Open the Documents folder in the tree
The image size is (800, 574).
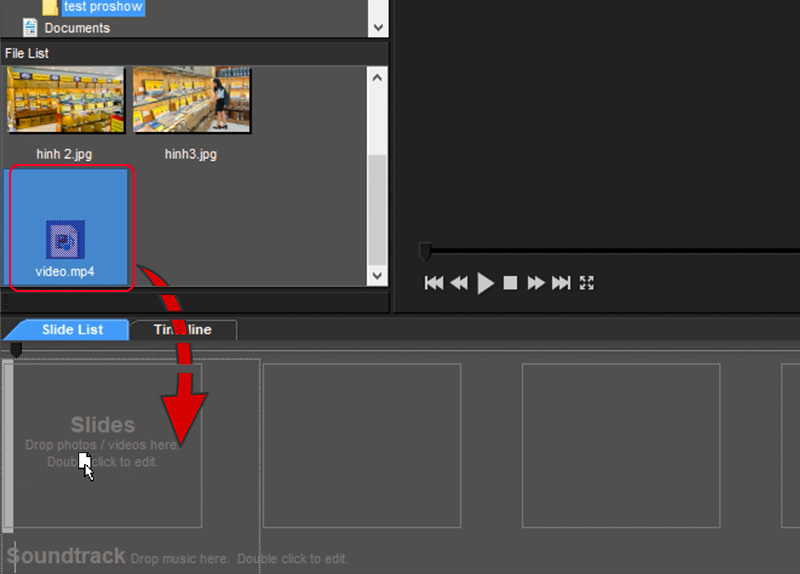point(76,28)
